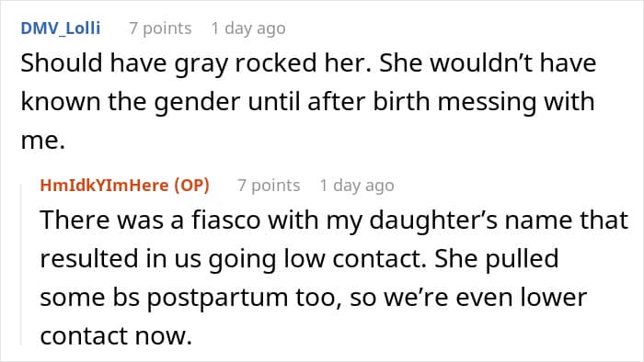The image size is (644, 362).
Task: Collapse the reply using the vertical thread line
Action: (x=21, y=265)
